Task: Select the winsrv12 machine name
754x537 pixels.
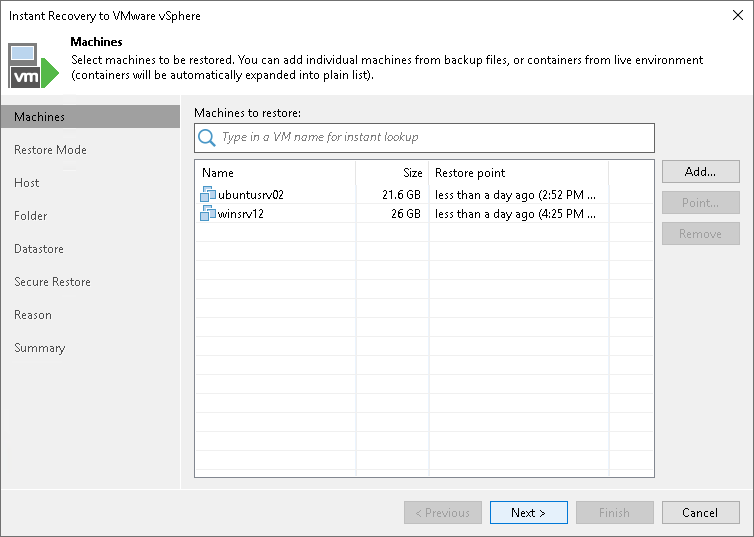Action: click(240, 214)
